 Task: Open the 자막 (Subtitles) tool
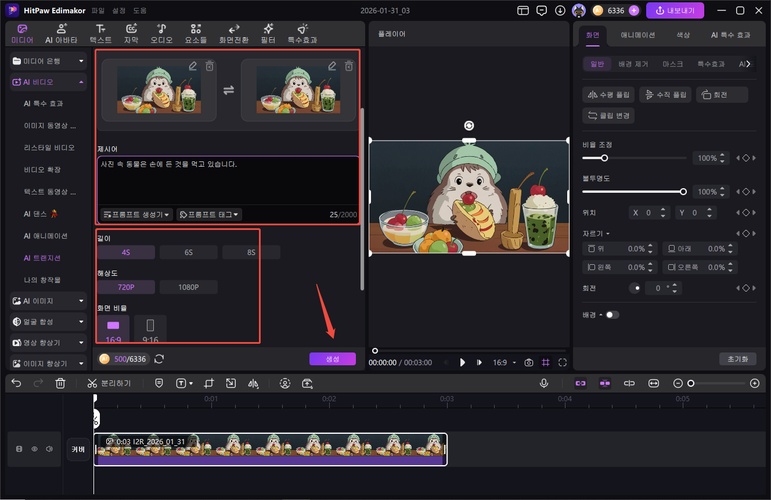point(131,33)
